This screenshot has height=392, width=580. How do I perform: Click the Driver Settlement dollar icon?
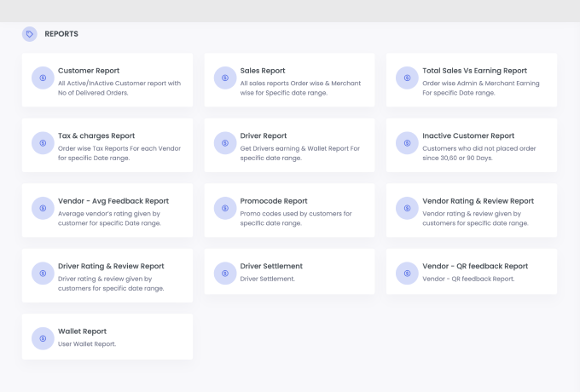(225, 274)
